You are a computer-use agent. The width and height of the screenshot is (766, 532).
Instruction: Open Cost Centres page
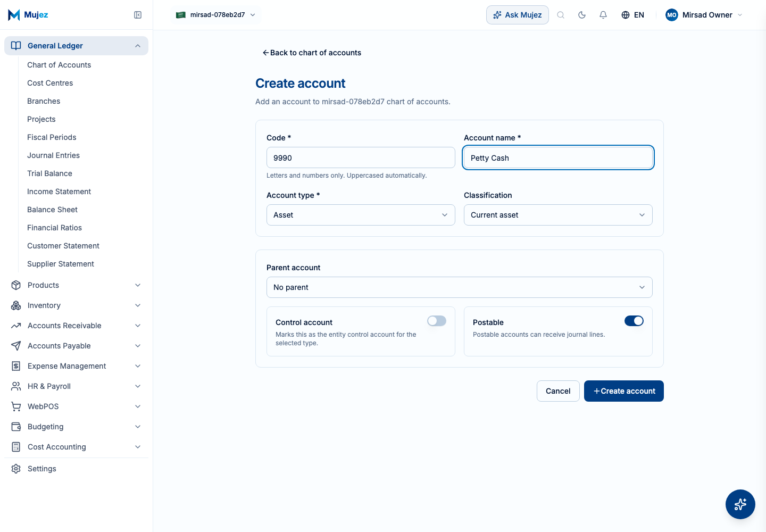[50, 83]
